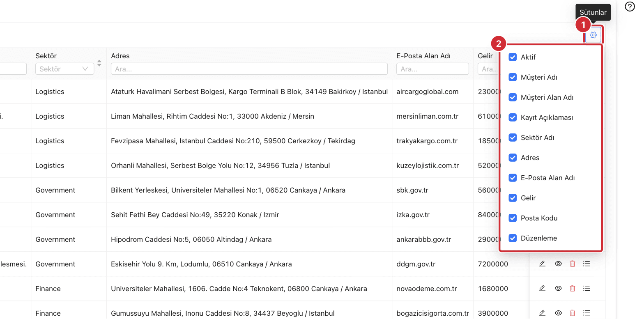Edit the bogazicisigorta.com.tr row with pencil icon
Viewport: 644px width, 319px height.
point(542,313)
